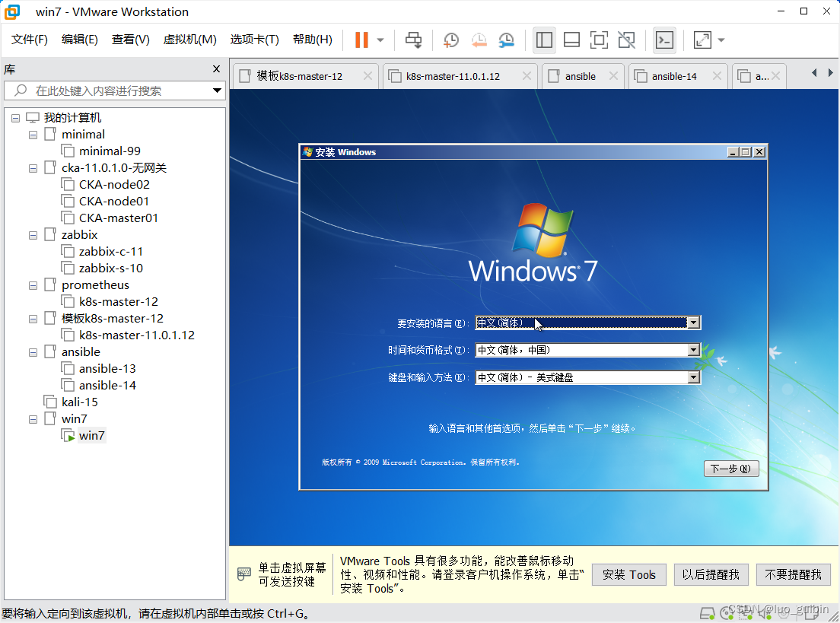Viewport: 840px width, 623px height.
Task: Click the stretch guest display icon
Action: (x=702, y=40)
